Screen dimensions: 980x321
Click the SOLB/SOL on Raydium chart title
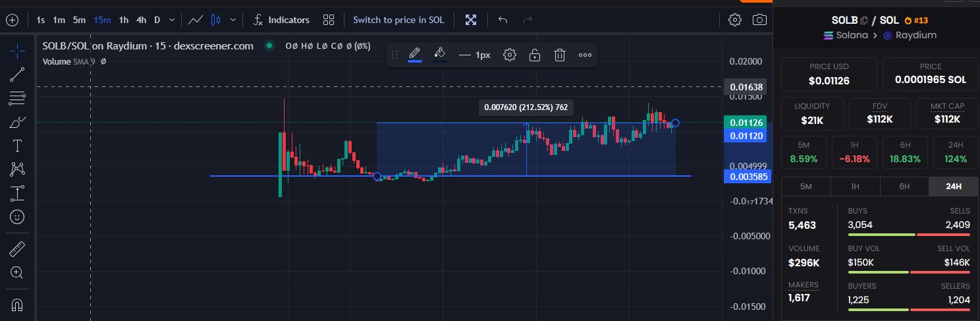pos(148,46)
